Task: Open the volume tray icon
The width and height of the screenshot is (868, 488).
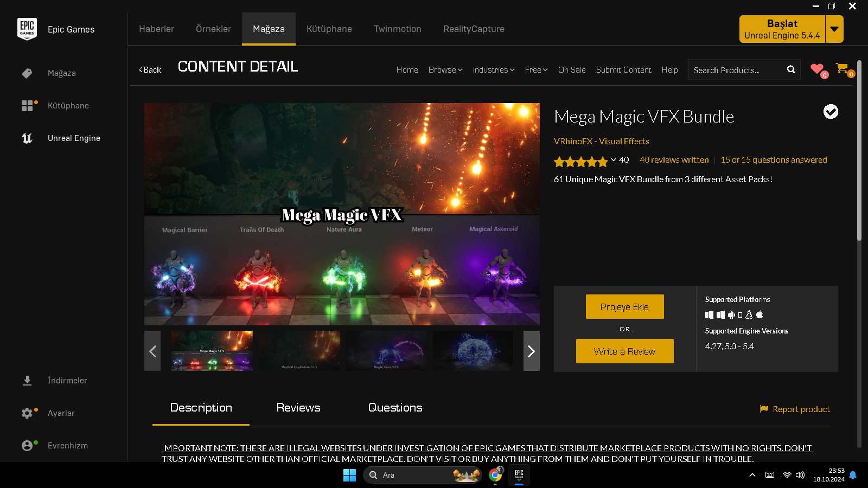Action: (800, 475)
